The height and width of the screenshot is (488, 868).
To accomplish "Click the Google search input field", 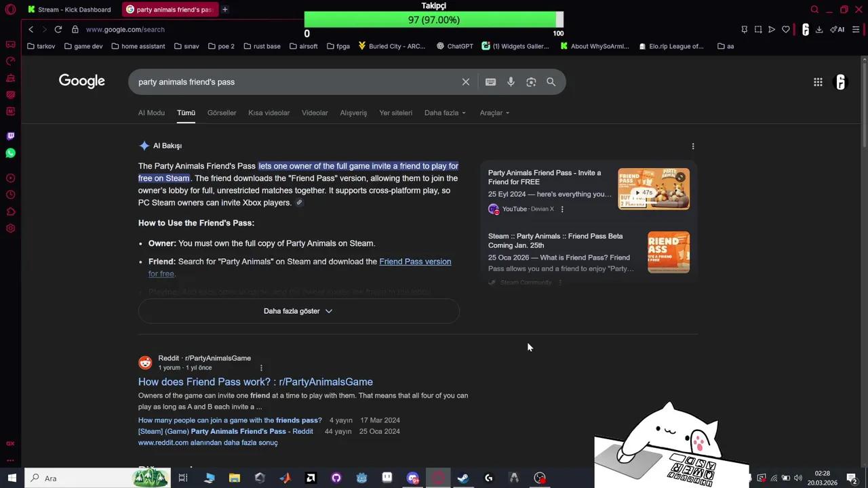I will click(295, 82).
